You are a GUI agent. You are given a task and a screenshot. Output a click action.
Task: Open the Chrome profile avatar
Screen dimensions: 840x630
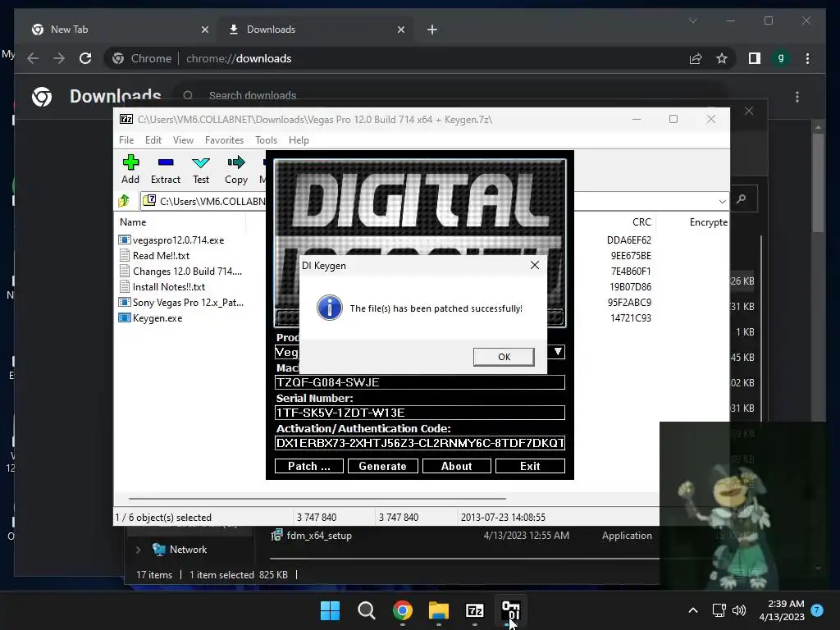781,58
